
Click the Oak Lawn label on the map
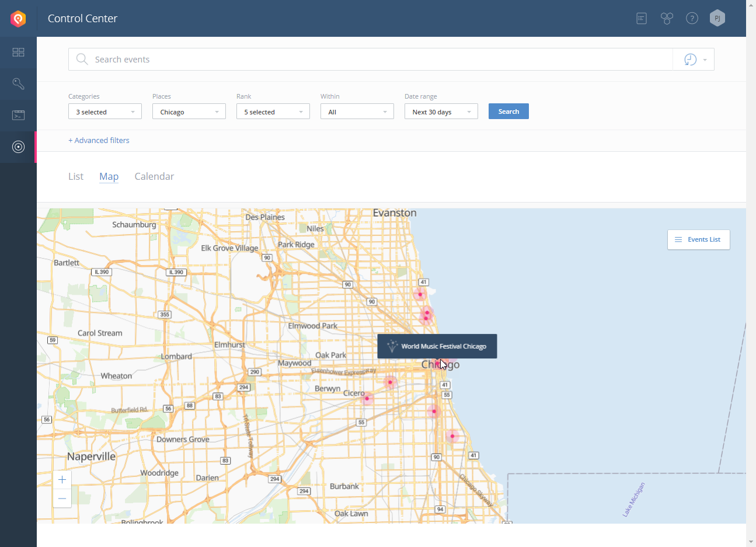351,514
